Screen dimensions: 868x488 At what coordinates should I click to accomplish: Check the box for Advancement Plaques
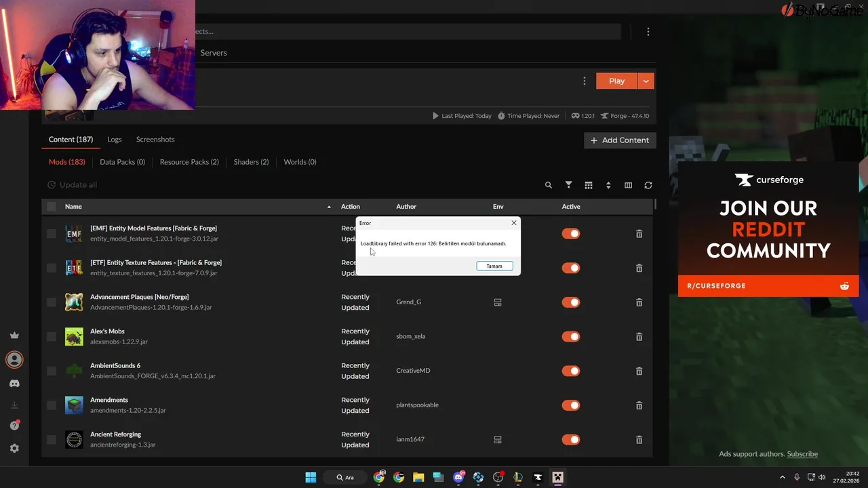tap(52, 302)
